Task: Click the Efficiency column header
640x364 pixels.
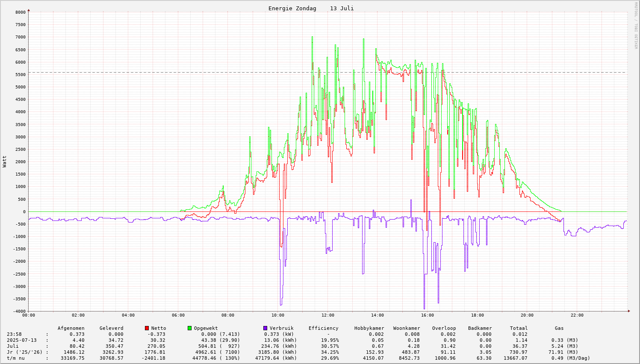Action: click(323, 328)
